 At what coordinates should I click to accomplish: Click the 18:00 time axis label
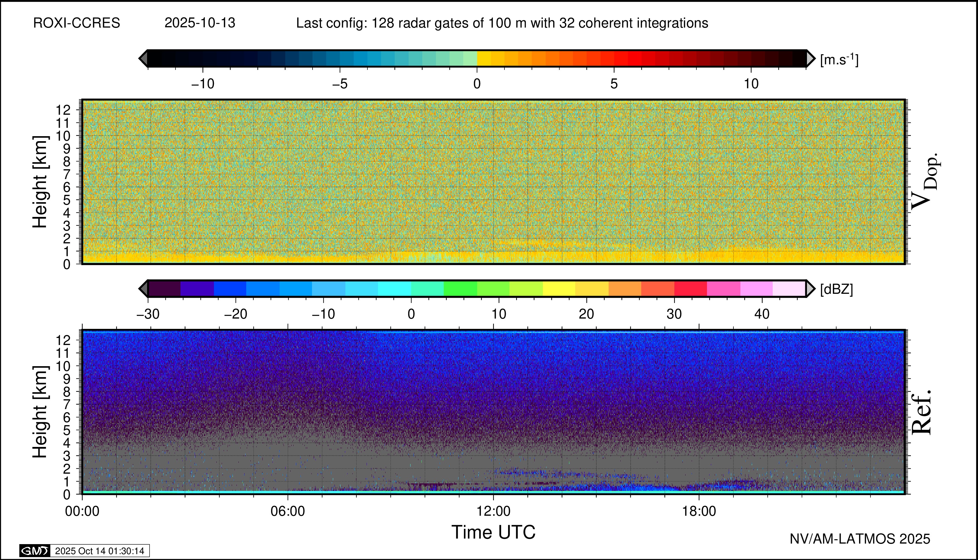(699, 511)
